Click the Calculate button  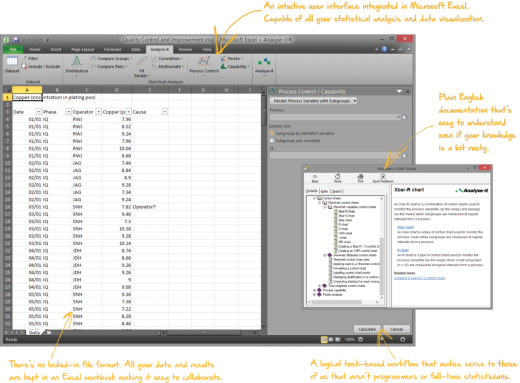(367, 329)
